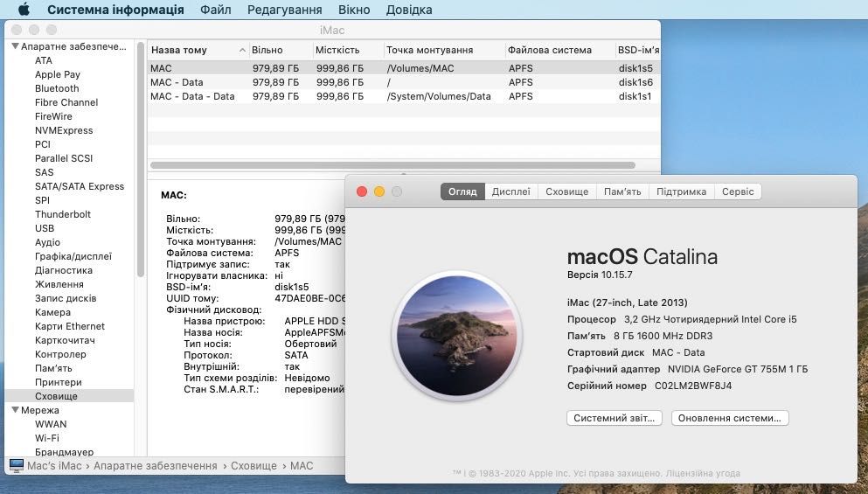
Task: Sort by Назва тому column header
Action: (x=198, y=50)
